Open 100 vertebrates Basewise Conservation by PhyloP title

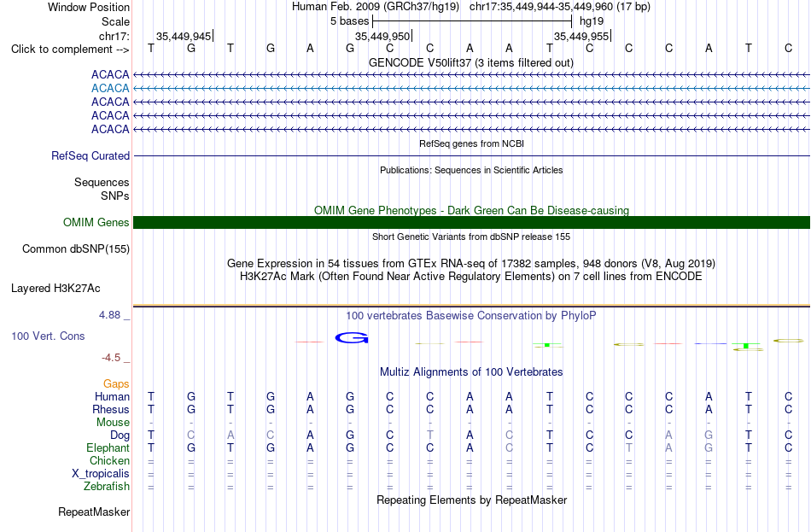(471, 316)
